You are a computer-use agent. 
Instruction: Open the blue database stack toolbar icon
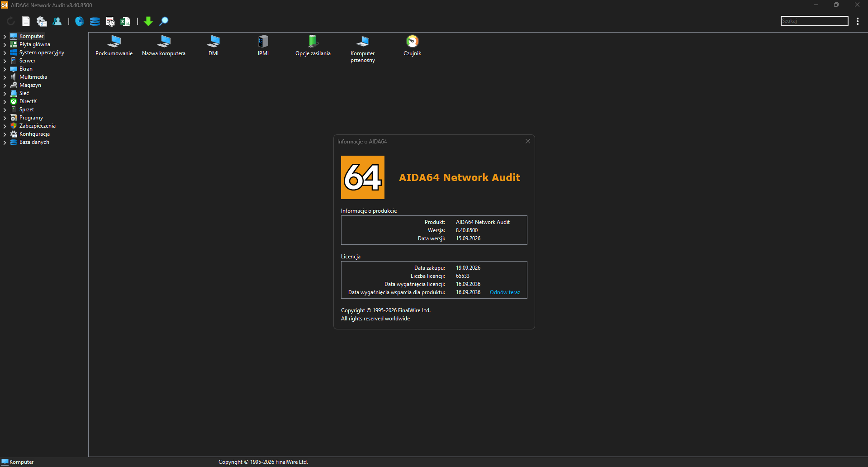95,21
